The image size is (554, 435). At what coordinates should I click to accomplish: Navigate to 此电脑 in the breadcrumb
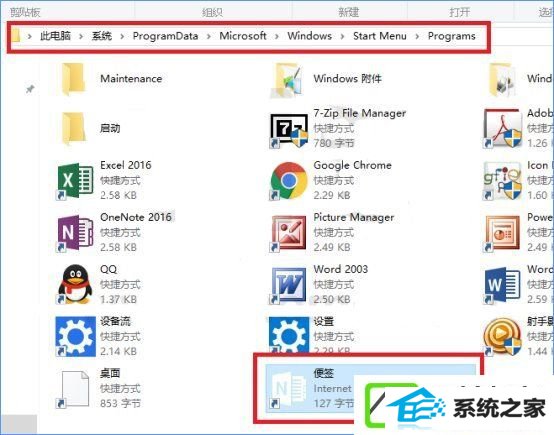[x=55, y=36]
